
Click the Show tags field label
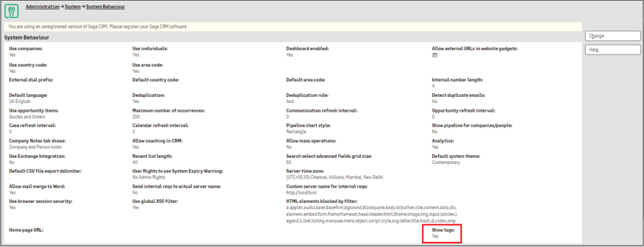pyautogui.click(x=443, y=230)
